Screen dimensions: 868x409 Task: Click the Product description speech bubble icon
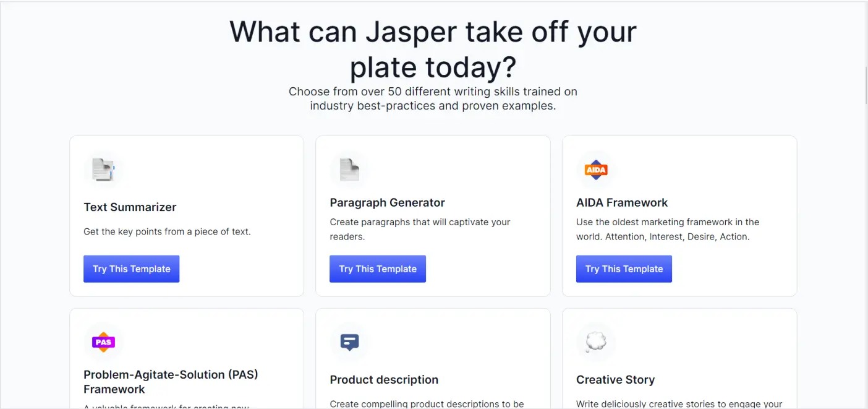tap(349, 342)
